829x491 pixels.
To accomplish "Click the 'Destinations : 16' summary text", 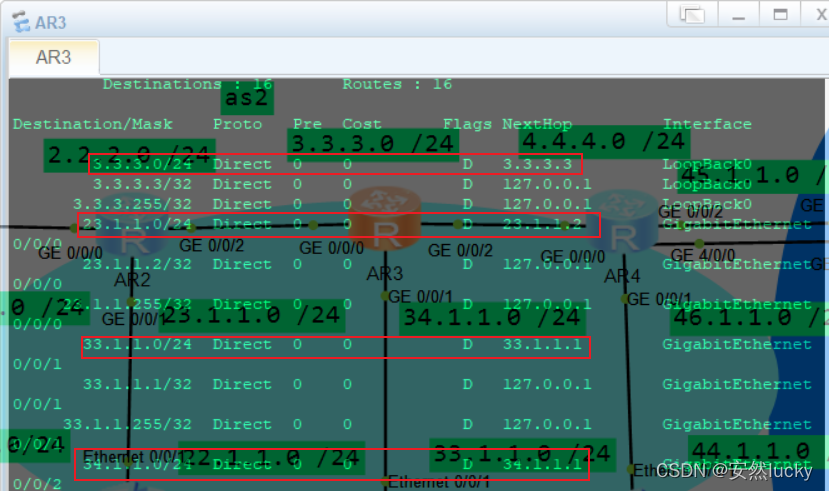I will tap(188, 84).
